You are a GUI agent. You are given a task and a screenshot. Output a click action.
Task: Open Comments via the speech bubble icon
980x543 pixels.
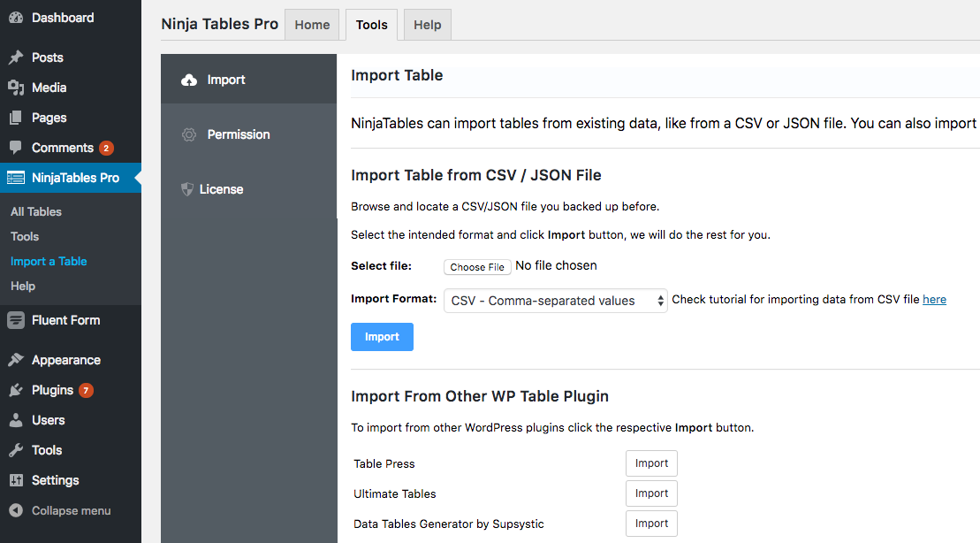click(14, 147)
